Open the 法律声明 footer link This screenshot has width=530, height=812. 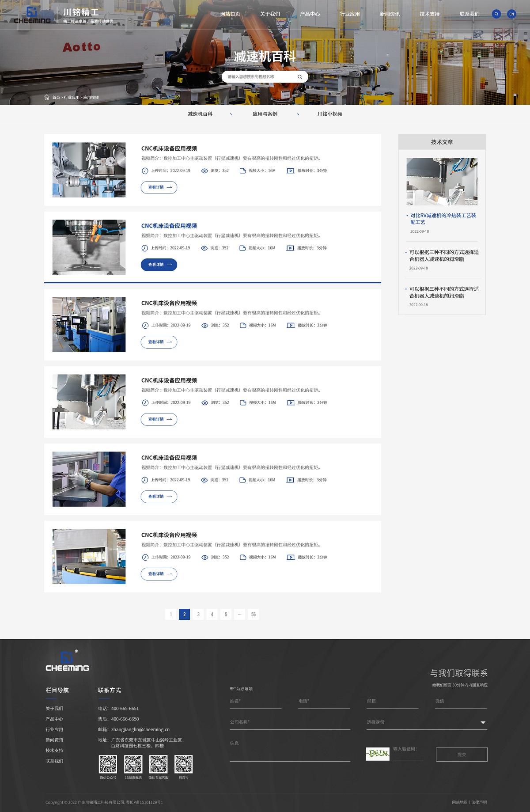pyautogui.click(x=479, y=802)
